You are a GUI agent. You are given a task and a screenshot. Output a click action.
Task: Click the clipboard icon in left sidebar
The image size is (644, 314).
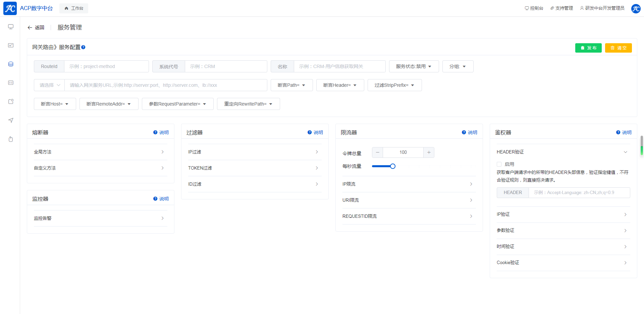click(11, 139)
